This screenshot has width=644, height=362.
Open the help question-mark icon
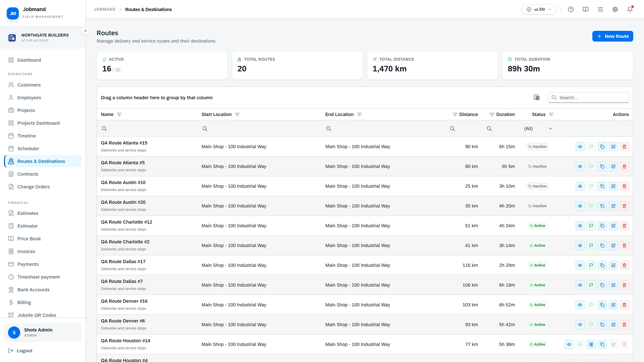[571, 10]
